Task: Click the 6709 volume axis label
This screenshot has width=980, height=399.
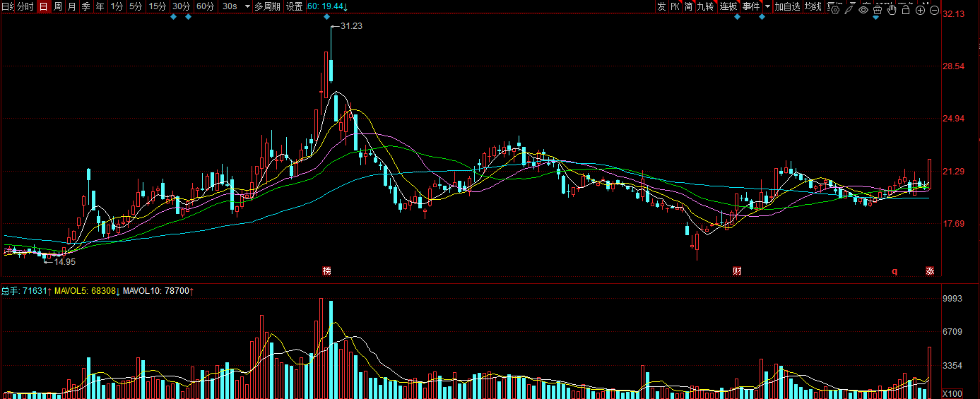Action: pyautogui.click(x=953, y=331)
